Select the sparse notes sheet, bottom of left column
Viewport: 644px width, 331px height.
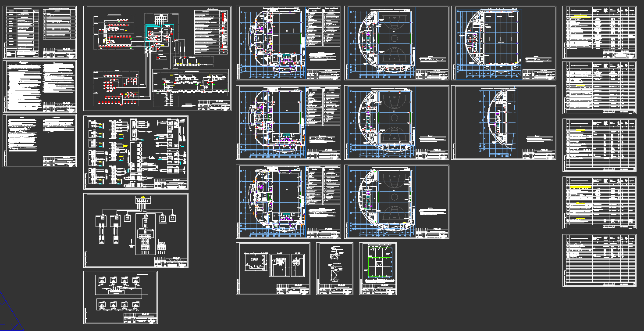[40, 140]
